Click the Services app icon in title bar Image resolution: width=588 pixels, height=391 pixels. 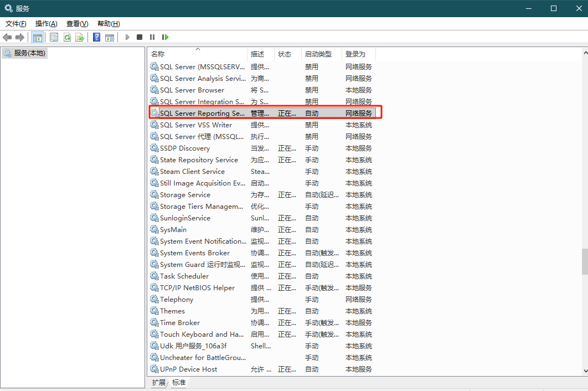pos(8,8)
